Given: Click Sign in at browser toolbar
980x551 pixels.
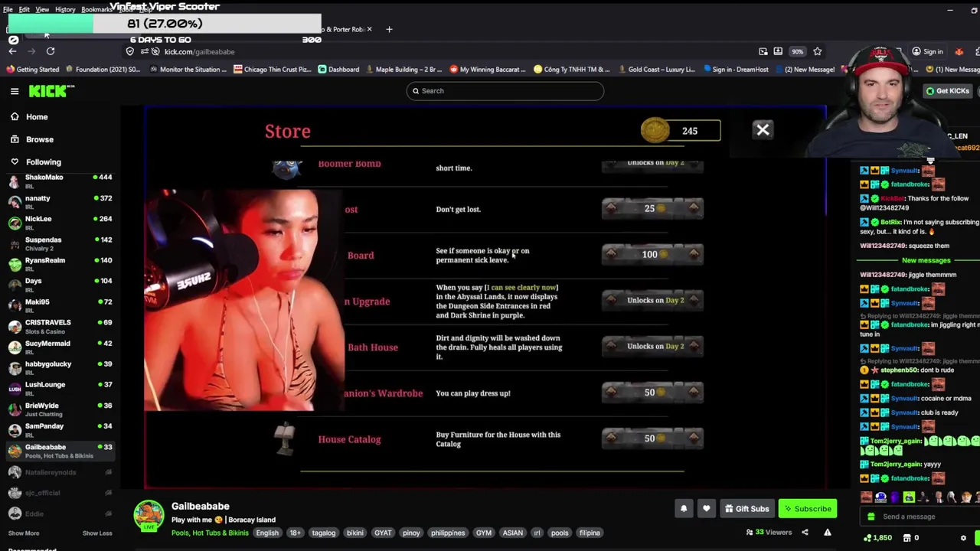Looking at the screenshot, I should [x=927, y=51].
